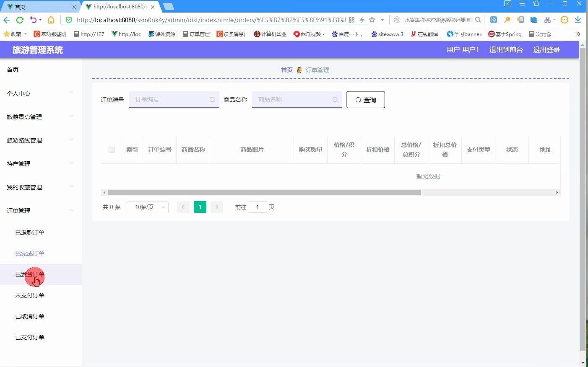Click the 查询 search button

pyautogui.click(x=366, y=100)
